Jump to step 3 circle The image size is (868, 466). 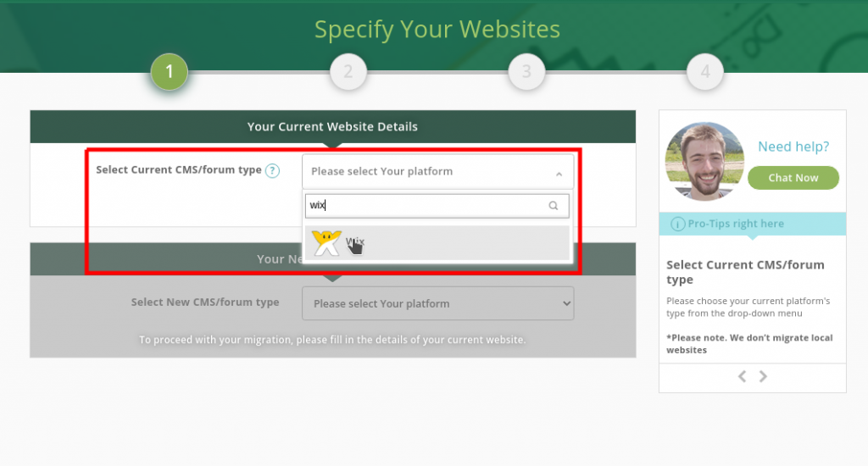pos(526,73)
